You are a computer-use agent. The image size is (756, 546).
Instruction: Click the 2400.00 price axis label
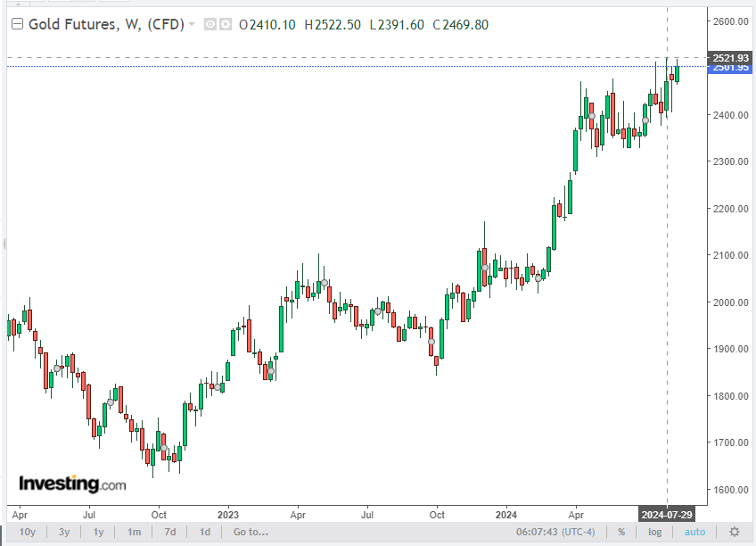tap(731, 115)
